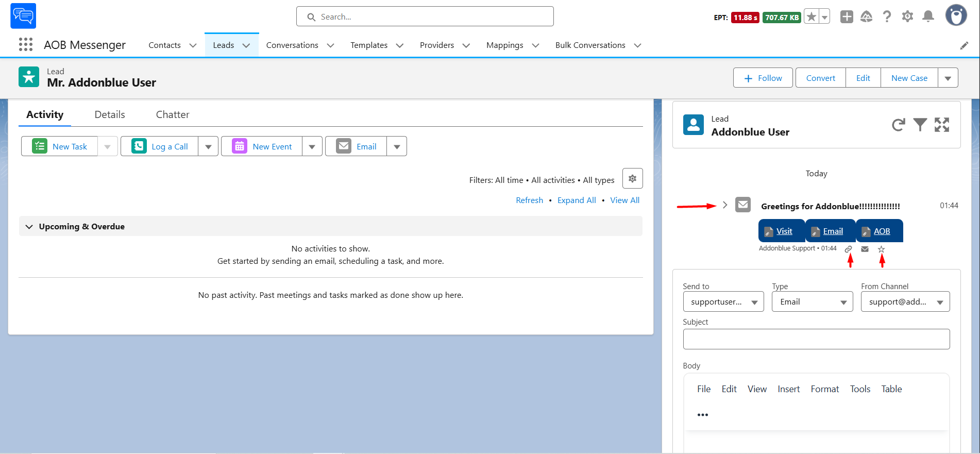Click the Expand All link
The width and height of the screenshot is (980, 454).
tap(577, 200)
